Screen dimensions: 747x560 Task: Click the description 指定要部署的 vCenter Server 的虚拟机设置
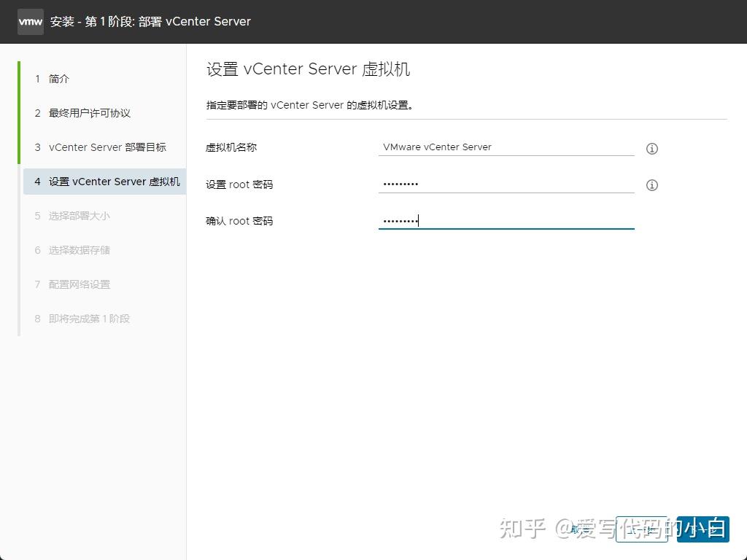309,105
